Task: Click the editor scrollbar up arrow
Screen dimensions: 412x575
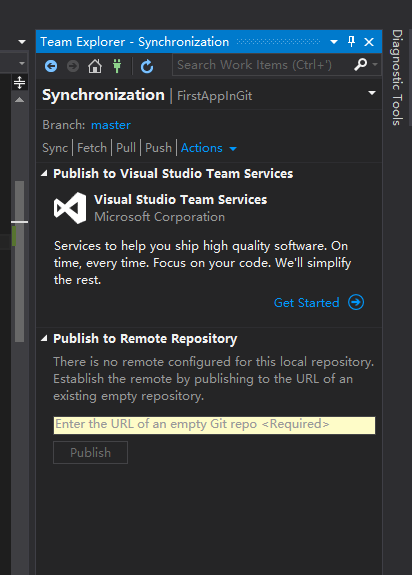Action: [x=19, y=100]
